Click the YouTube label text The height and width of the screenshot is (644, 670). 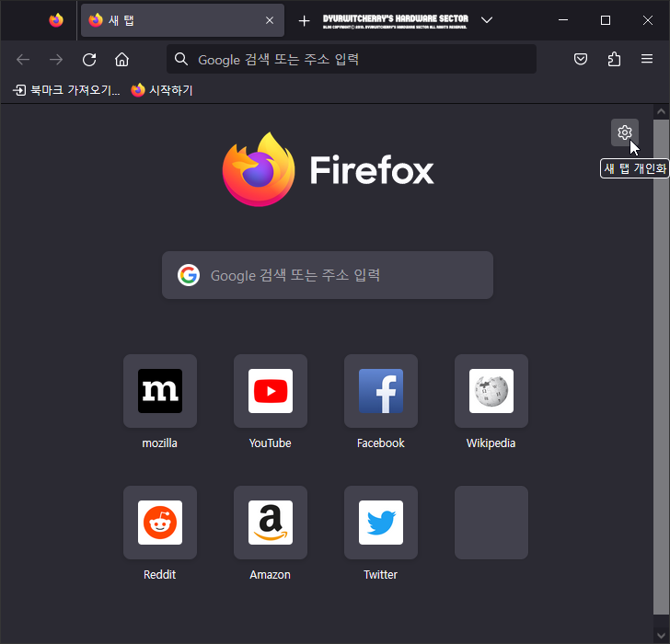click(x=270, y=443)
